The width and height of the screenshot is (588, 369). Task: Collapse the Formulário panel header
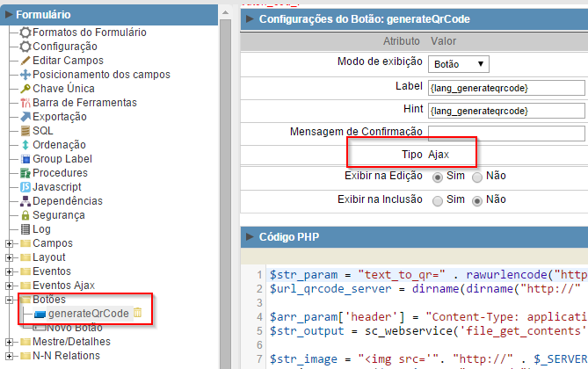click(x=11, y=15)
